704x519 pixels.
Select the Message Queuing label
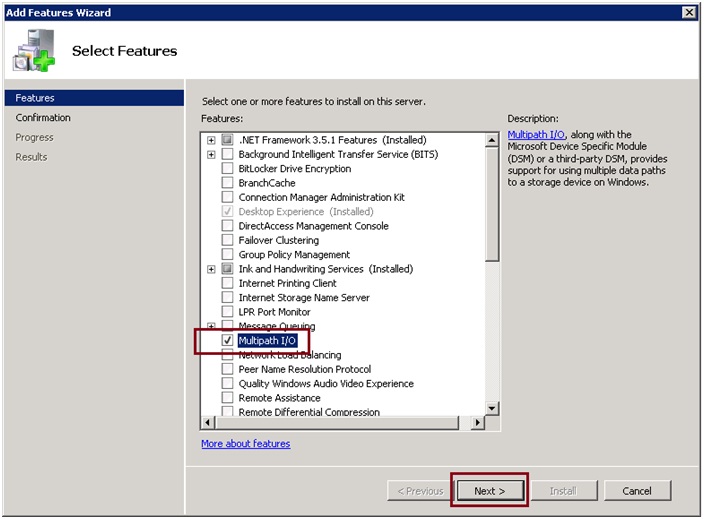pyautogui.click(x=277, y=326)
